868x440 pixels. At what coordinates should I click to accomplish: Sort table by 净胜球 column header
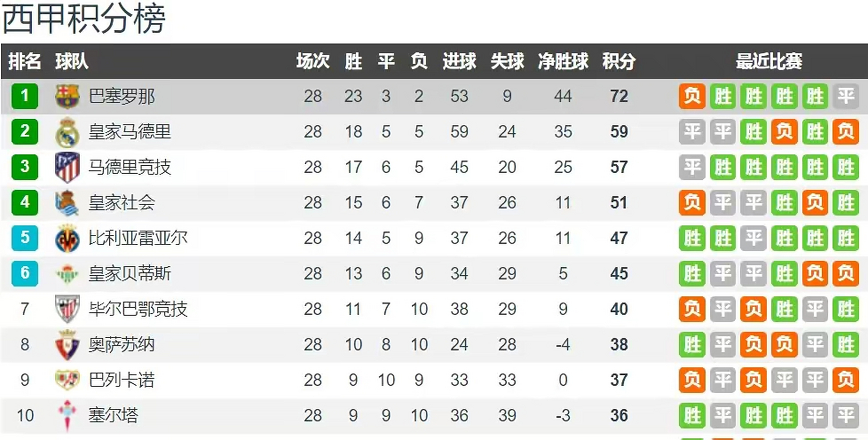pos(563,62)
